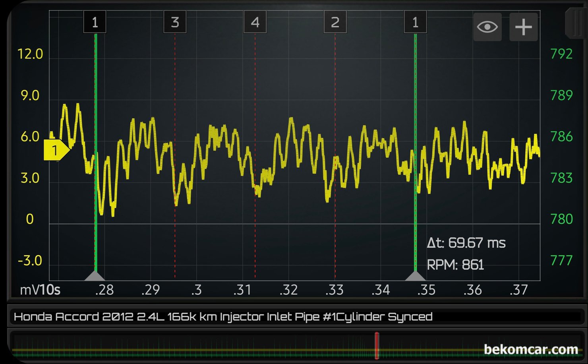Grab the left cursor triangle handle
The height and width of the screenshot is (364, 588).
[95, 276]
